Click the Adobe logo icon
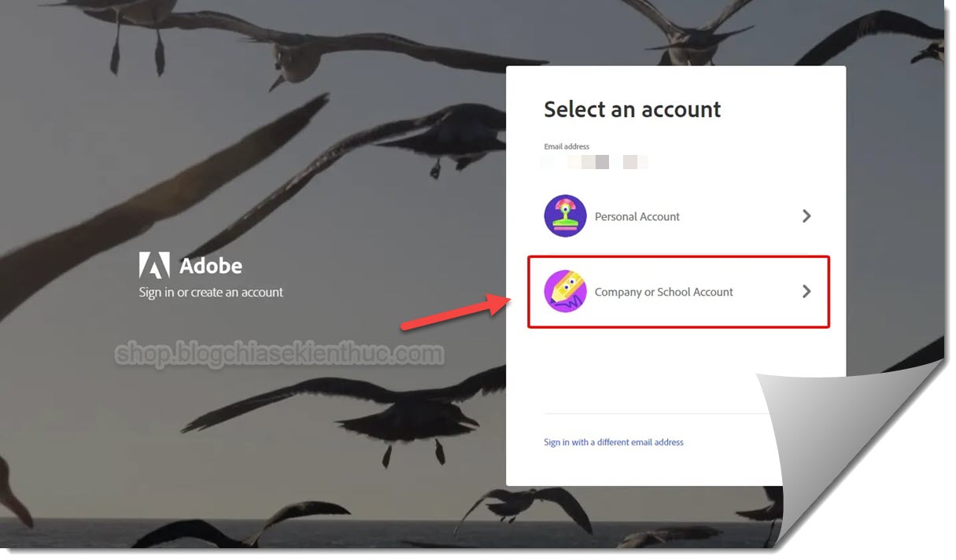Image resolution: width=956 pixels, height=560 pixels. (154, 266)
